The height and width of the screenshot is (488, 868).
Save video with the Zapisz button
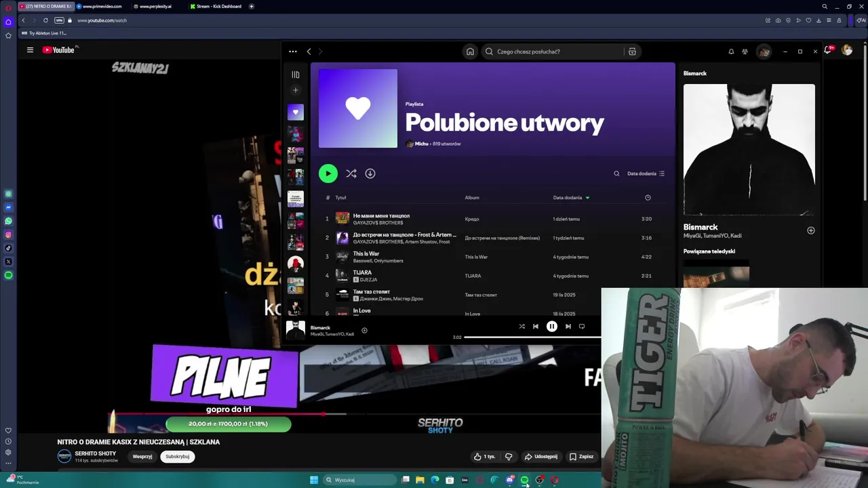[581, 457]
